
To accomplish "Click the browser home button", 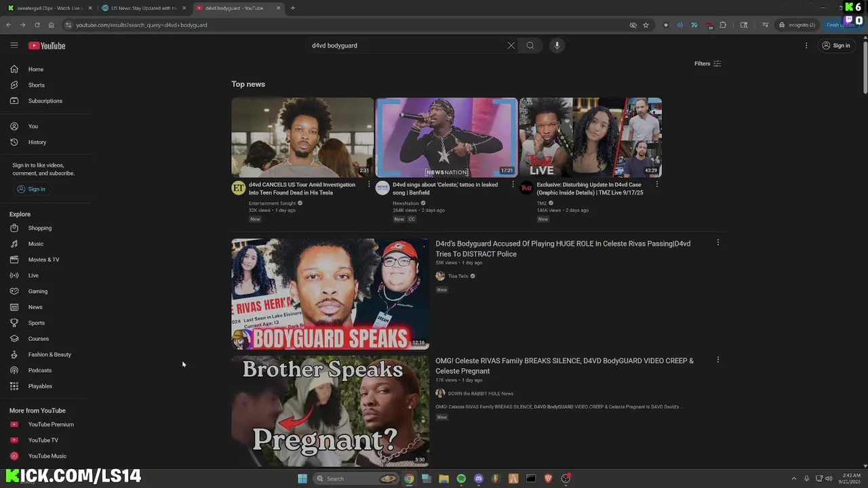I will point(51,25).
